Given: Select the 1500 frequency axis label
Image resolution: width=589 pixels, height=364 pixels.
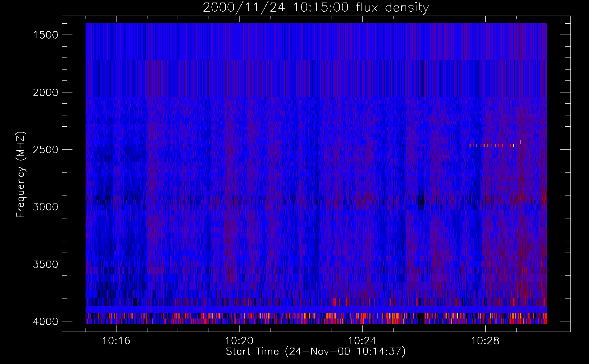Looking at the screenshot, I should tap(46, 35).
